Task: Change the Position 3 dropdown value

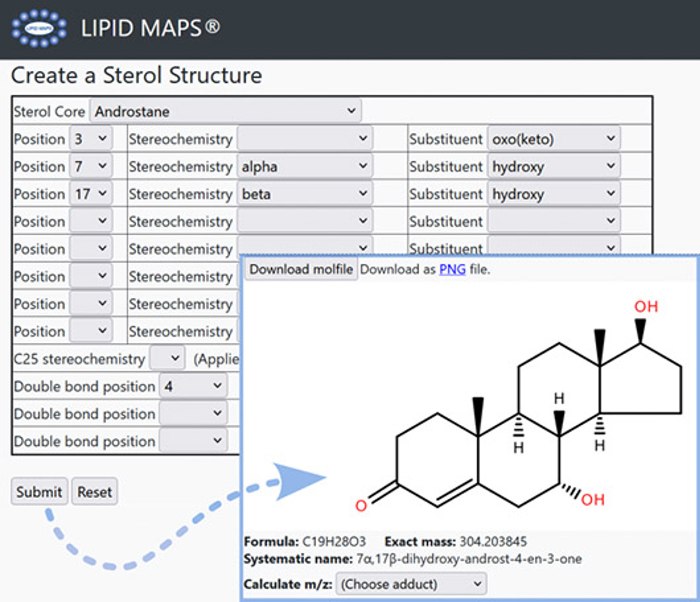Action: (90, 139)
